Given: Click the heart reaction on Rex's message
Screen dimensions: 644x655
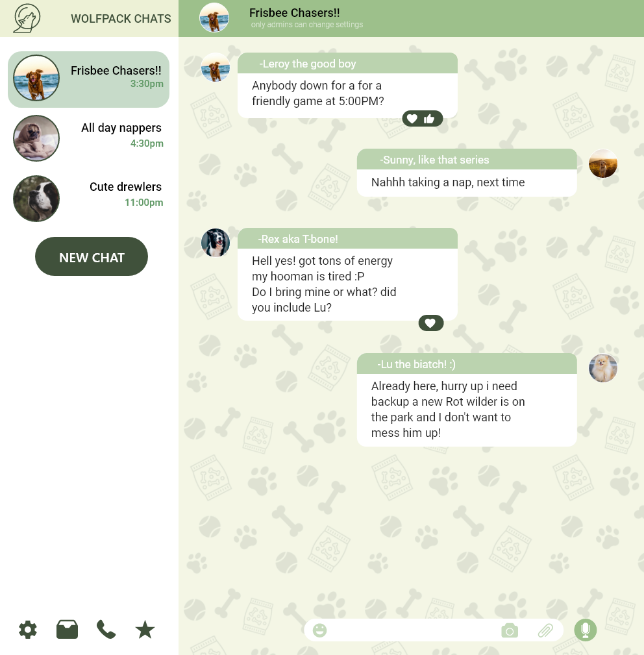Looking at the screenshot, I should tap(431, 323).
